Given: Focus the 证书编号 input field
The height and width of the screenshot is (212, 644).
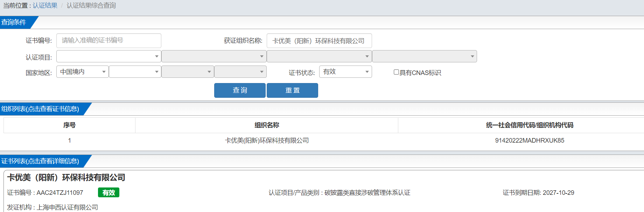Looking at the screenshot, I should tap(109, 41).
